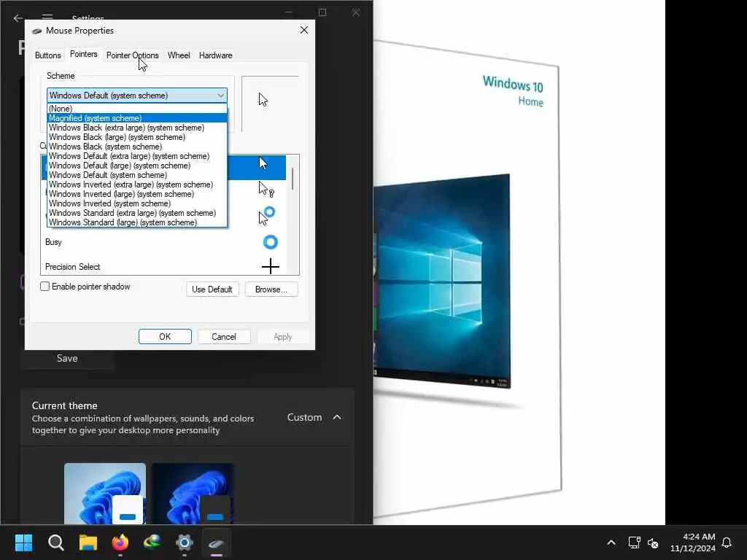Image resolution: width=747 pixels, height=560 pixels.
Task: Open taskbar Search
Action: [x=55, y=542]
